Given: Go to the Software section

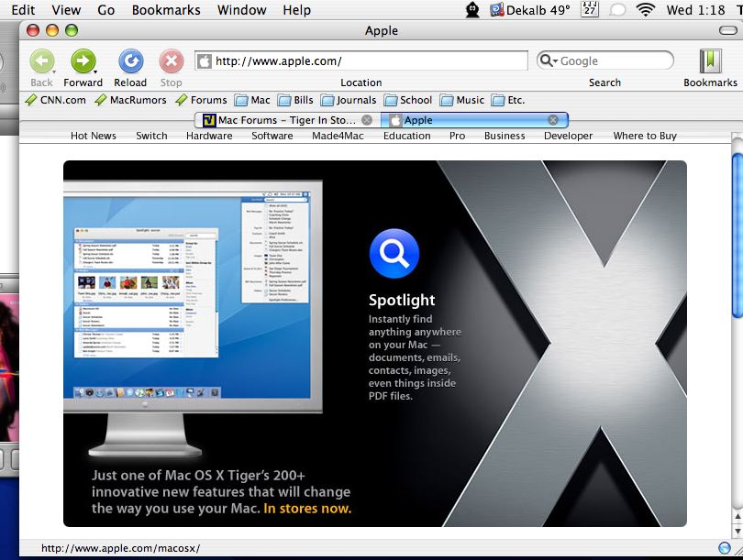Looking at the screenshot, I should (272, 136).
